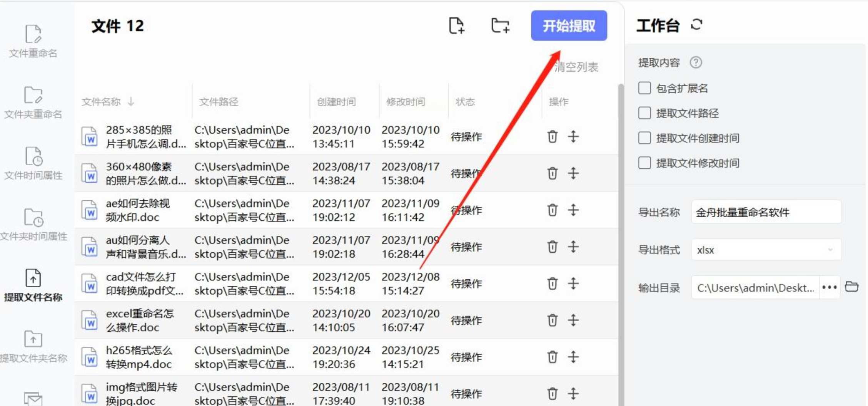The image size is (868, 406).
Task: Select file name ae如何去除视频水印.doc
Action: coord(138,210)
